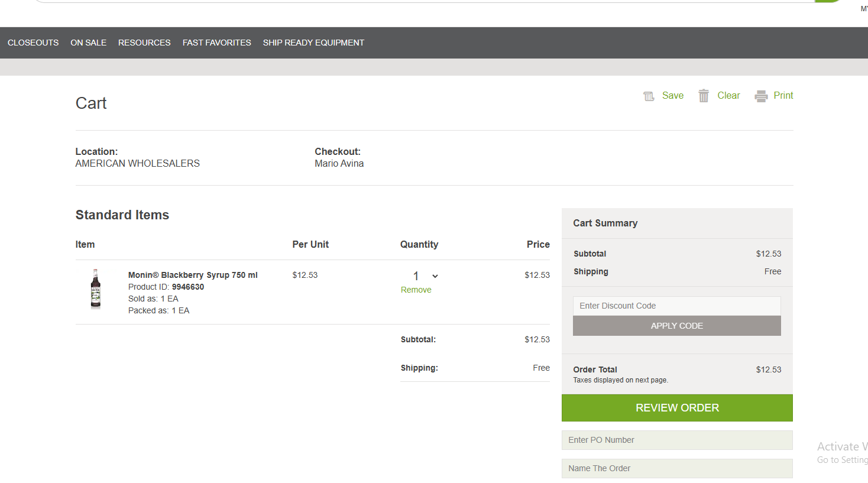Select the Product ID 9946630 text
The image size is (868, 483).
[166, 287]
